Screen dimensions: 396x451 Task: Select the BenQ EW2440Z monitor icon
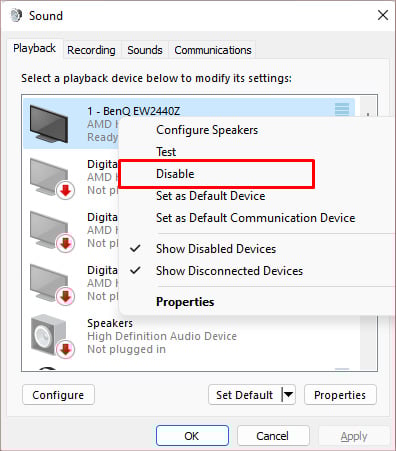[x=49, y=124]
